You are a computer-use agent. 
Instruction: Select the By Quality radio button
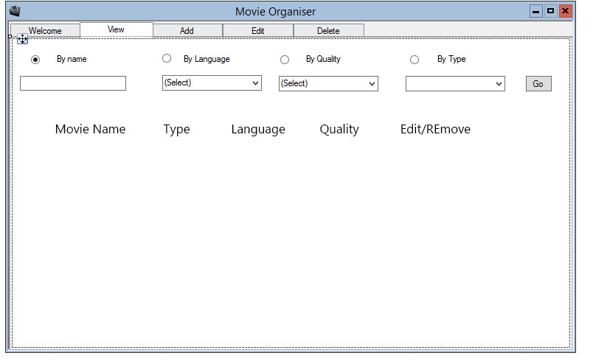coord(285,60)
